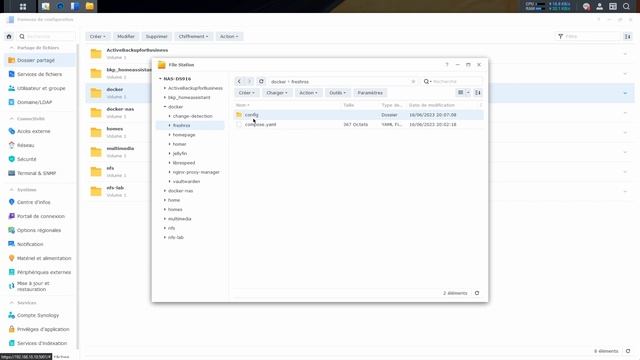Select the compose.yaml file row
The image size is (640, 360).
click(x=359, y=124)
